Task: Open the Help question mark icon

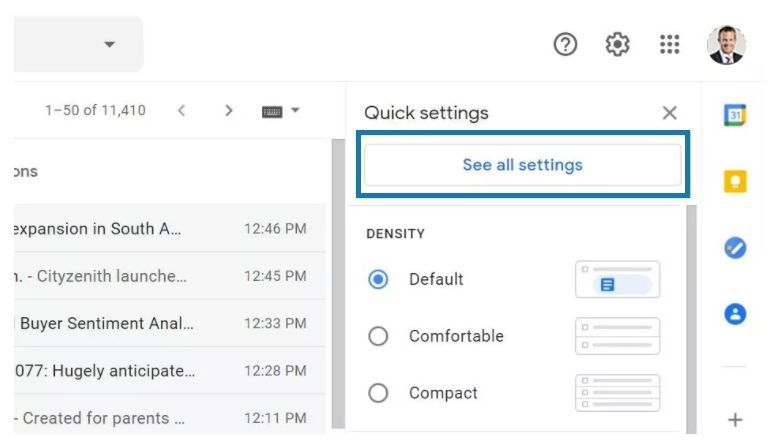Action: tap(565, 44)
